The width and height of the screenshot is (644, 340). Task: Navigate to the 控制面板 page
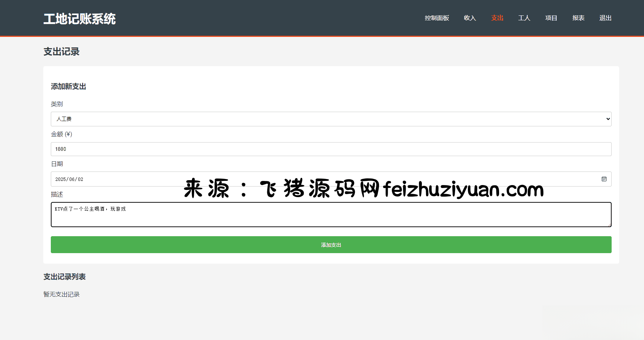coord(437,18)
